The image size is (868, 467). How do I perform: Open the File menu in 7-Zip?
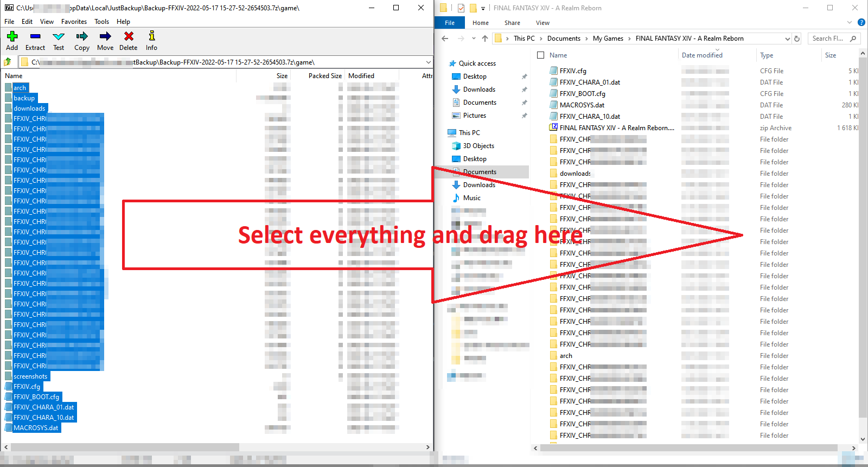(x=9, y=22)
